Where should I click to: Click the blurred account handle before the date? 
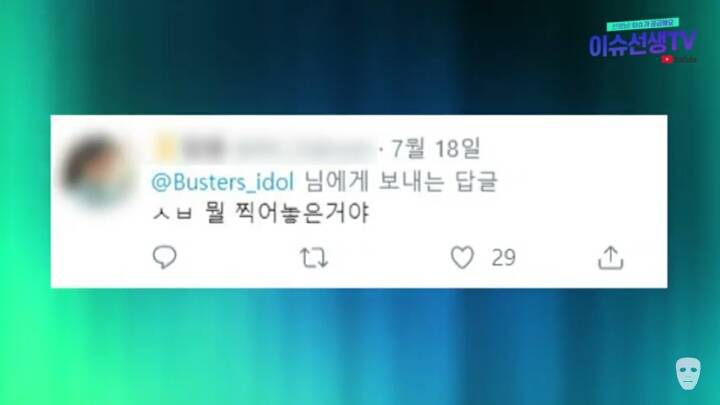click(304, 149)
